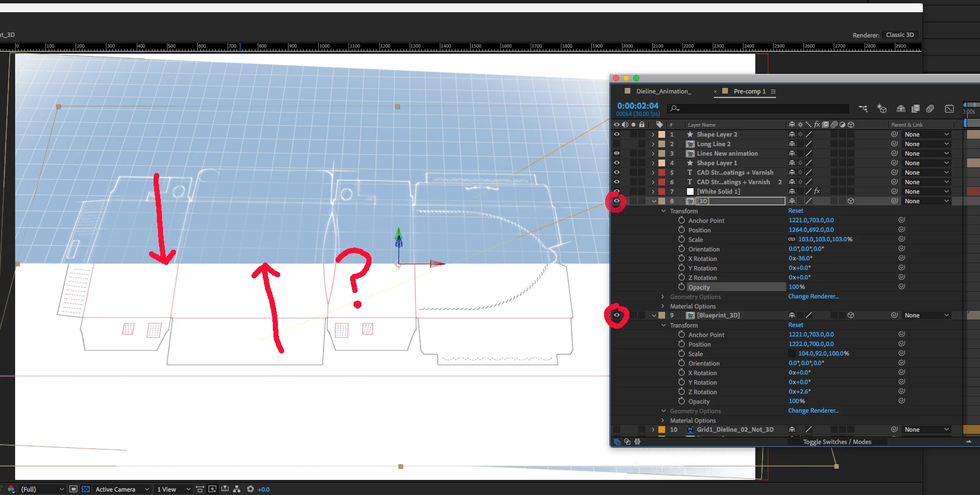Toggle the 3D switch on layer 8
This screenshot has height=495, width=980.
coord(851,201)
